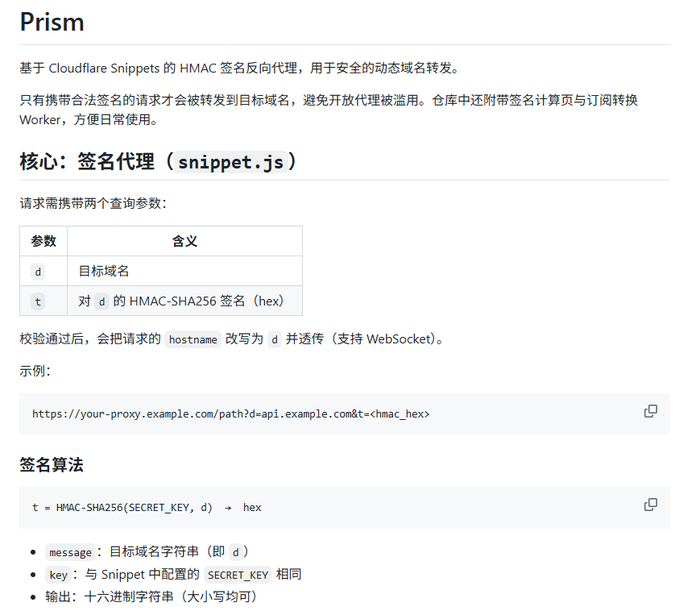Select the 含义 table column header
The image size is (679, 615).
click(x=185, y=241)
